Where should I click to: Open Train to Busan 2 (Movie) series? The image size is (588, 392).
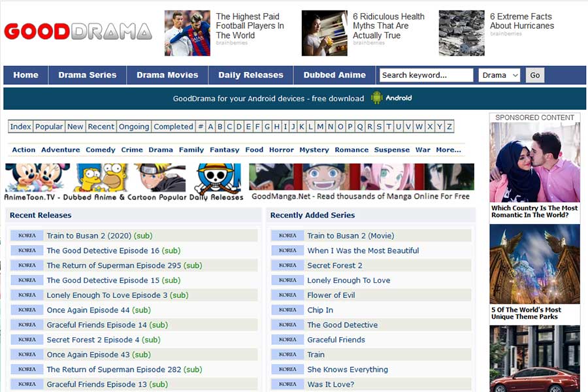pyautogui.click(x=351, y=236)
